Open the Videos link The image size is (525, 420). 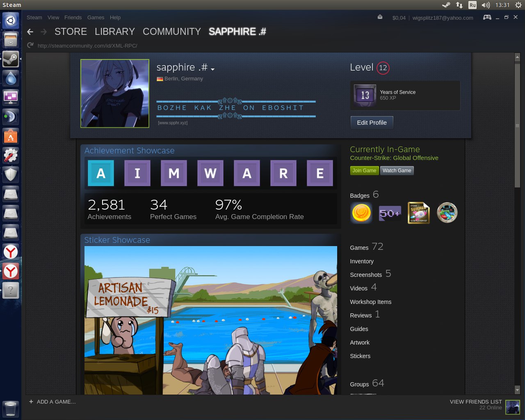[x=363, y=288]
